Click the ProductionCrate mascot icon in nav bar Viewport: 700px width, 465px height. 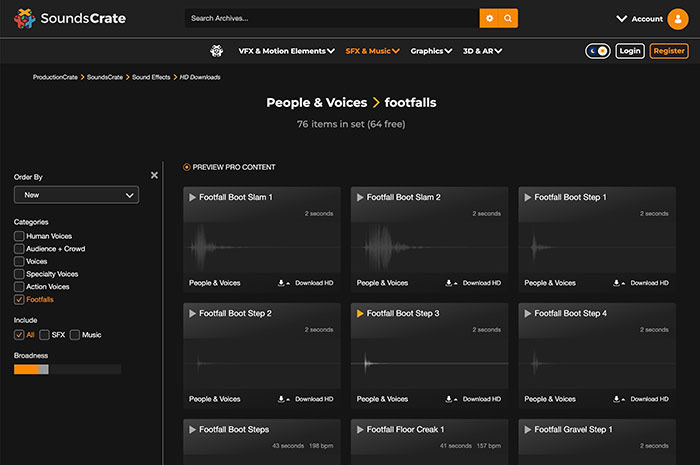tap(217, 51)
